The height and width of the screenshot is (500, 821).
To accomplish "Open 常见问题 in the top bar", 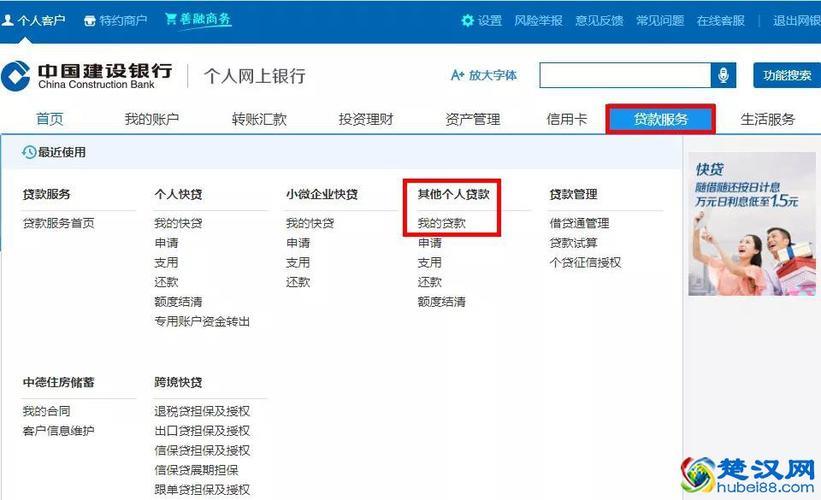I will (x=660, y=21).
